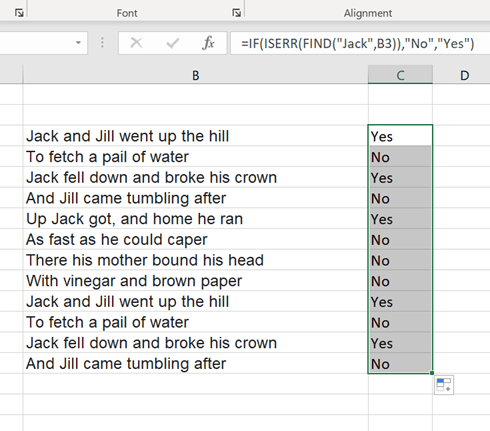Image resolution: width=490 pixels, height=431 pixels.
Task: Click the first Yes cell in column C
Action: click(400, 136)
